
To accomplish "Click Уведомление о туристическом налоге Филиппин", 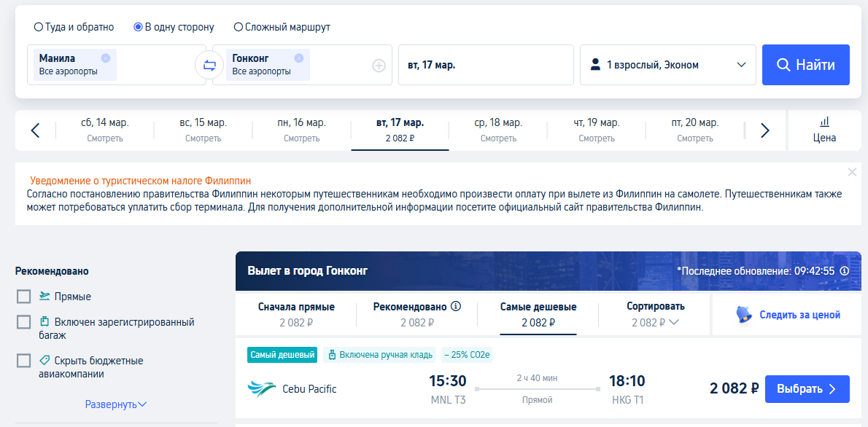I will click(x=141, y=181).
